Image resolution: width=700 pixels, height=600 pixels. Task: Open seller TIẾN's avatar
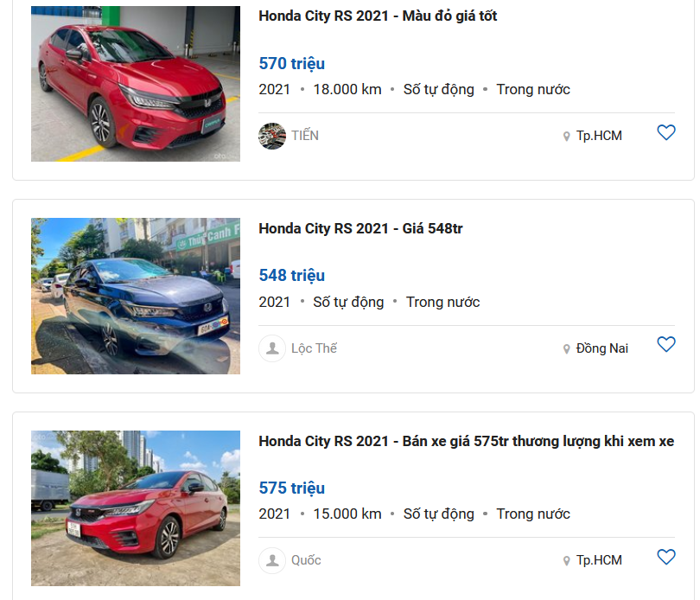[x=272, y=136]
